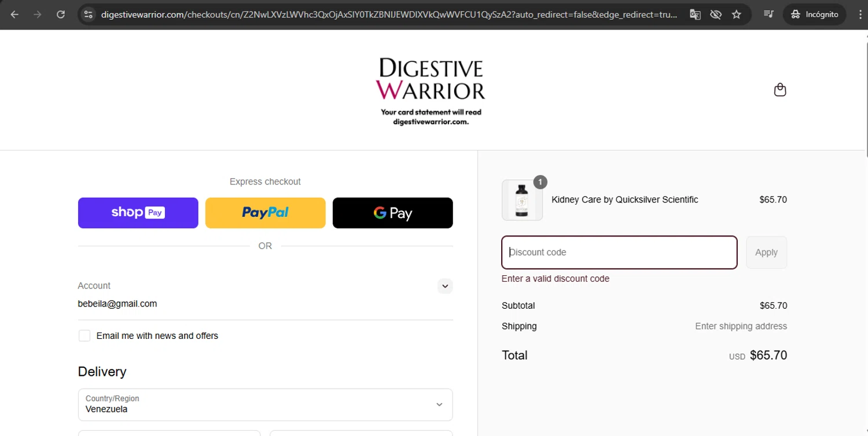
Task: Click the Kidney Care product thumbnail
Action: [522, 200]
